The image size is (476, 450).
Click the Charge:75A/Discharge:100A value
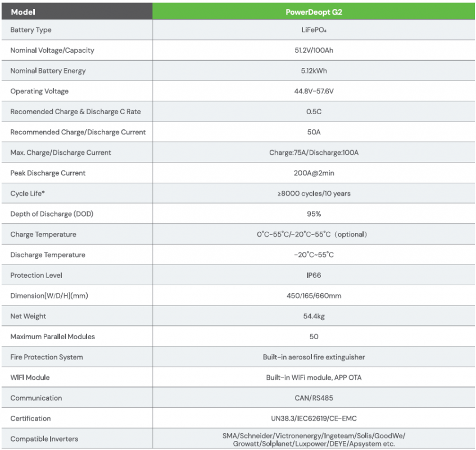(x=314, y=152)
